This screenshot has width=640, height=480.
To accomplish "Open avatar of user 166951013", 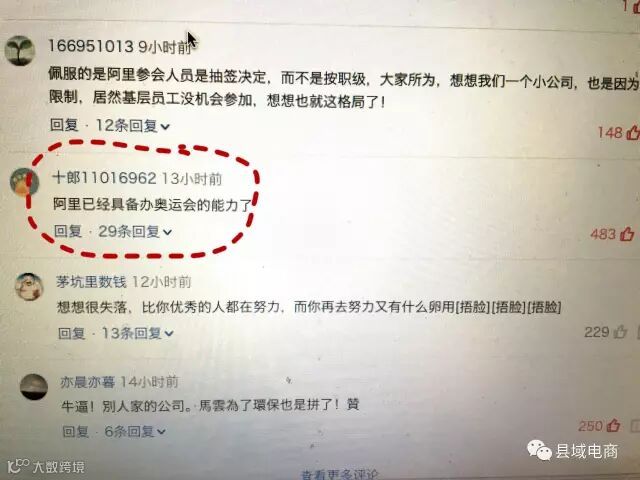I will pyautogui.click(x=20, y=51).
